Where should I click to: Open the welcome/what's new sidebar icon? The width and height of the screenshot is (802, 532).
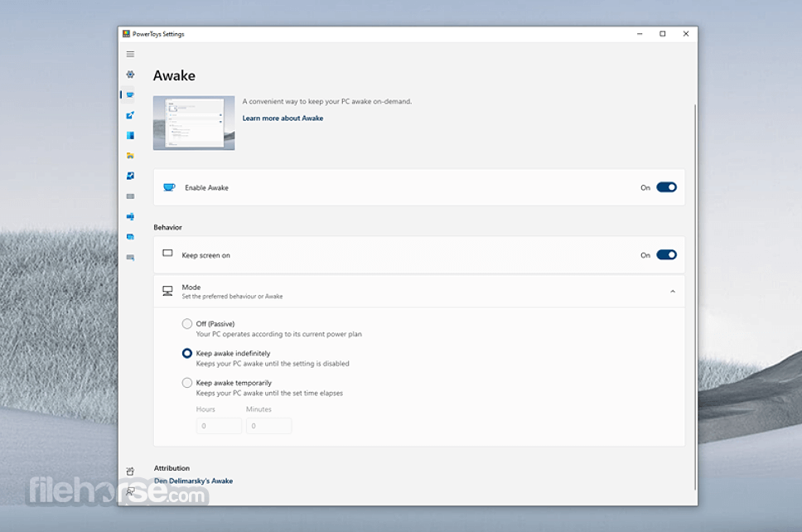pyautogui.click(x=130, y=472)
